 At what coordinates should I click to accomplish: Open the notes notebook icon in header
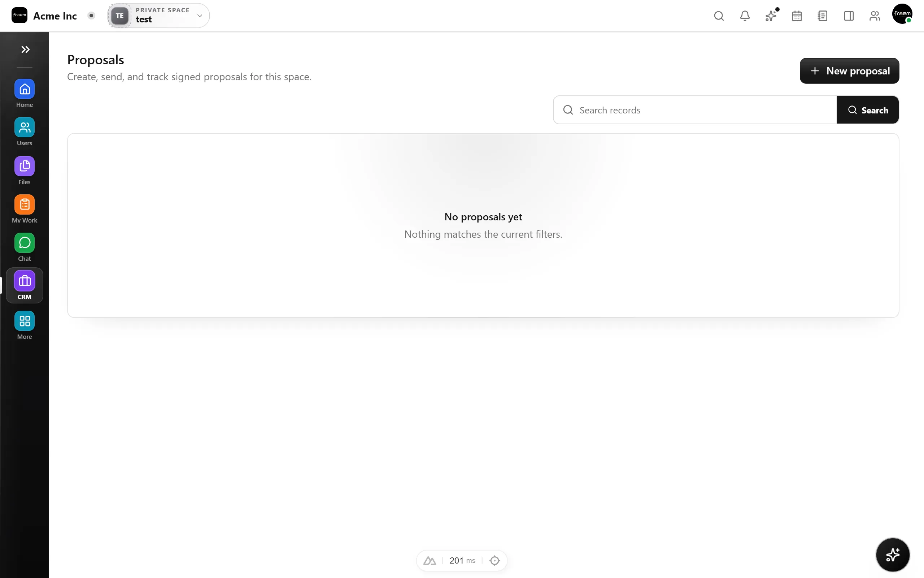(823, 16)
